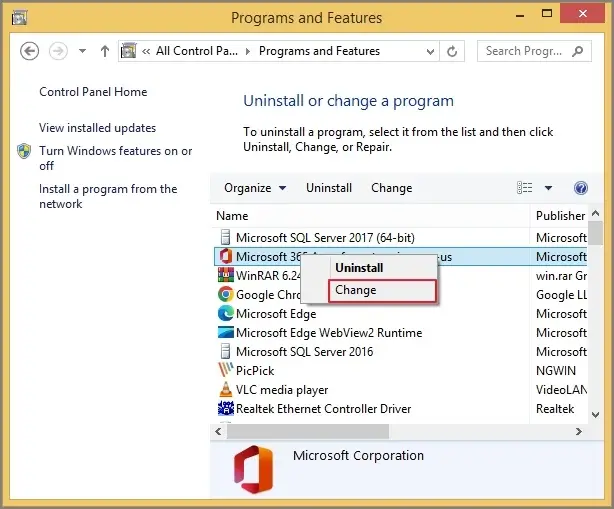Screen dimensions: 614x509
Task: Choose Uninstall from the context menu
Action: [359, 268]
